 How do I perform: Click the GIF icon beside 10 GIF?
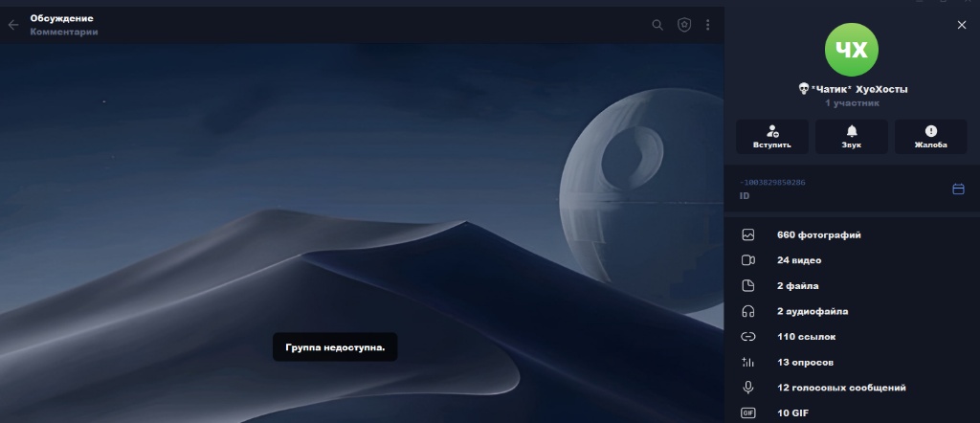pos(748,413)
